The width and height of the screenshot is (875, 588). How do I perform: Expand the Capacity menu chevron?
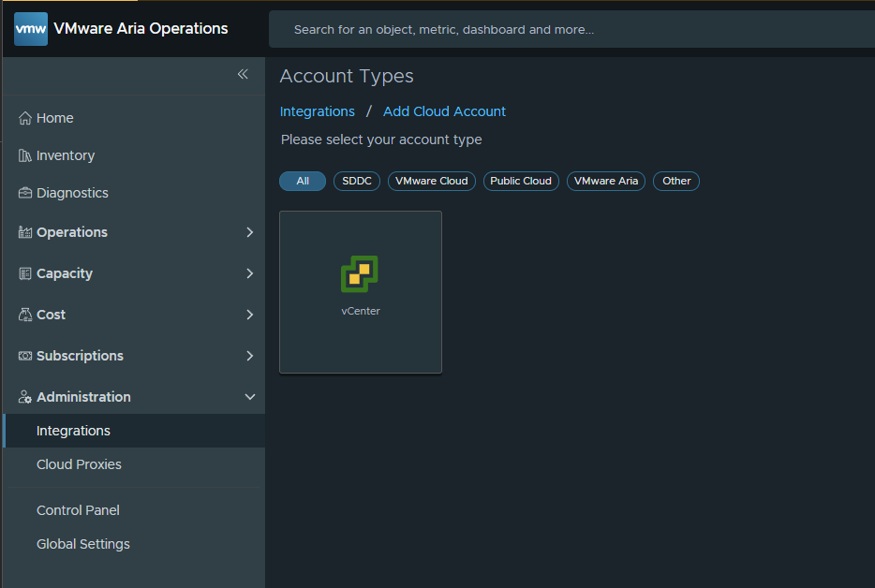point(250,273)
